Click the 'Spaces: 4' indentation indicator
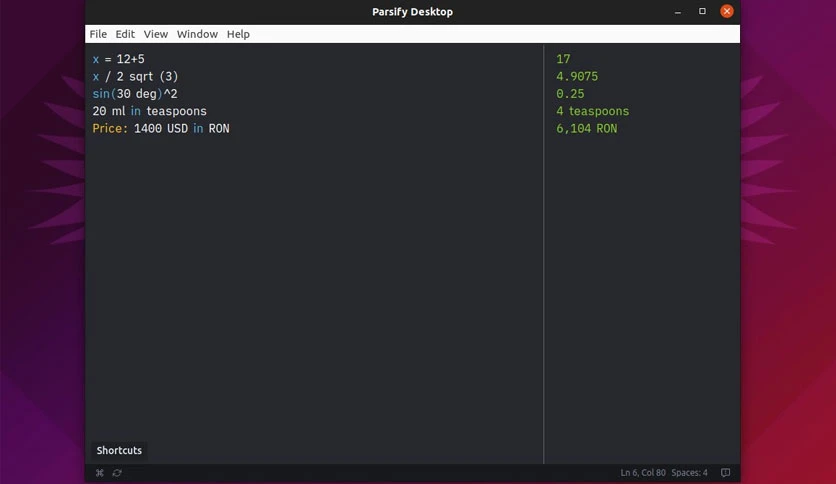Viewport: 836px width, 484px height. [x=689, y=473]
